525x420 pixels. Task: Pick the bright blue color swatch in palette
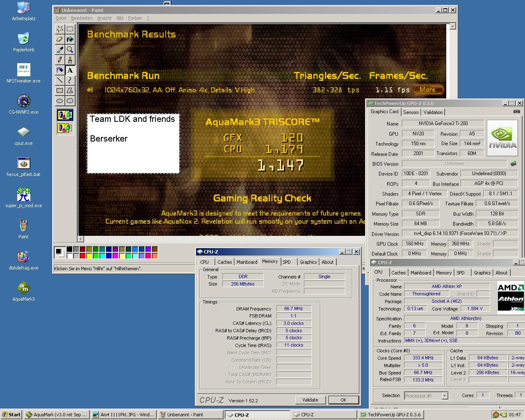[x=109, y=256]
